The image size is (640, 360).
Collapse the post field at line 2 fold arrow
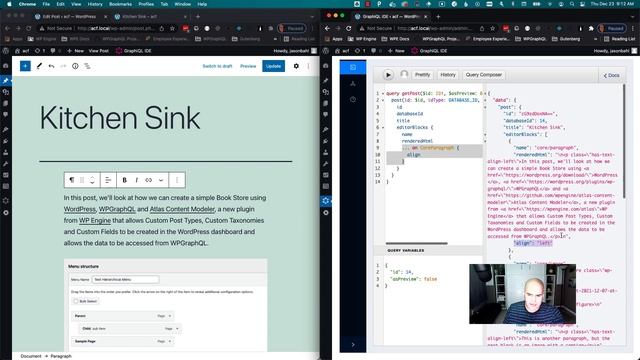383,100
